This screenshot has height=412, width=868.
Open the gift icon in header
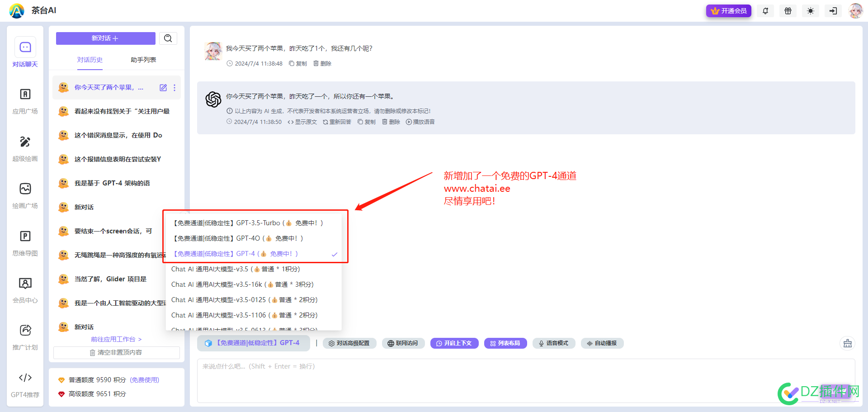click(x=788, y=11)
